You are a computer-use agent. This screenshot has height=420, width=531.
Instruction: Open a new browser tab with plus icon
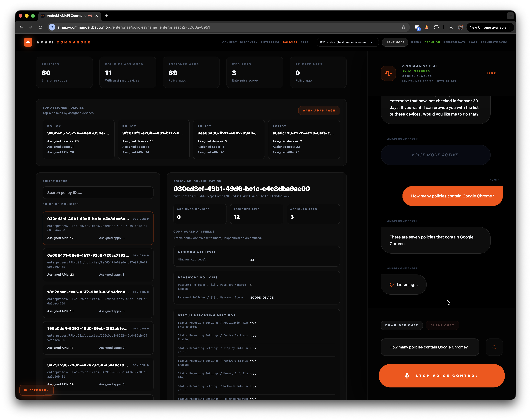106,16
